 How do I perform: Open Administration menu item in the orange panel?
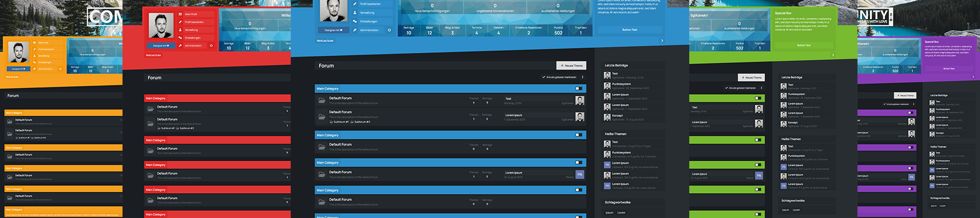point(45,69)
